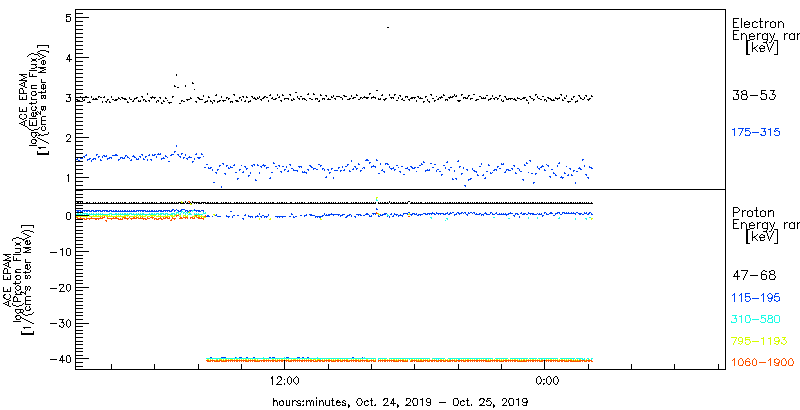Click the 47-68 proton energy legend label
Viewport: 800px width, 410px height.
click(x=754, y=276)
